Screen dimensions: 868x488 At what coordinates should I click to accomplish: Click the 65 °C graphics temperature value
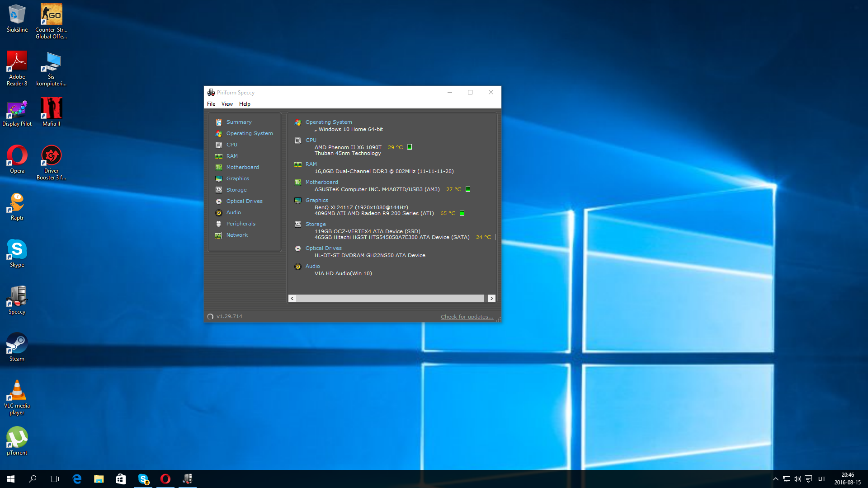448,213
